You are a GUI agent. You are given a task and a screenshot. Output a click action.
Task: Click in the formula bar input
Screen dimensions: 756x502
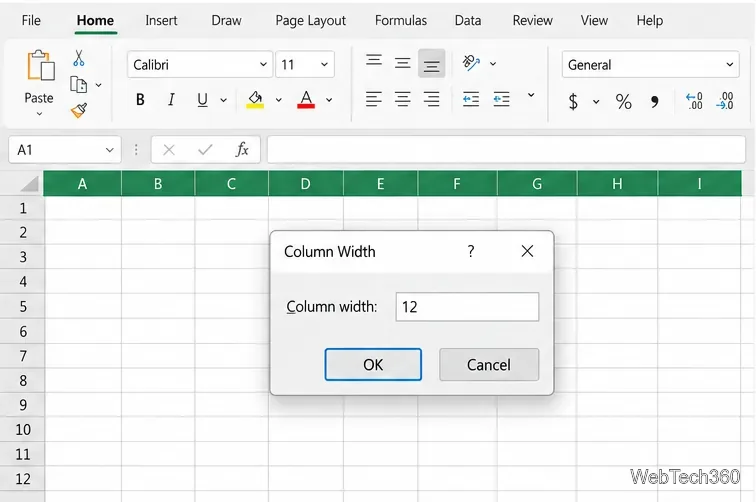506,150
